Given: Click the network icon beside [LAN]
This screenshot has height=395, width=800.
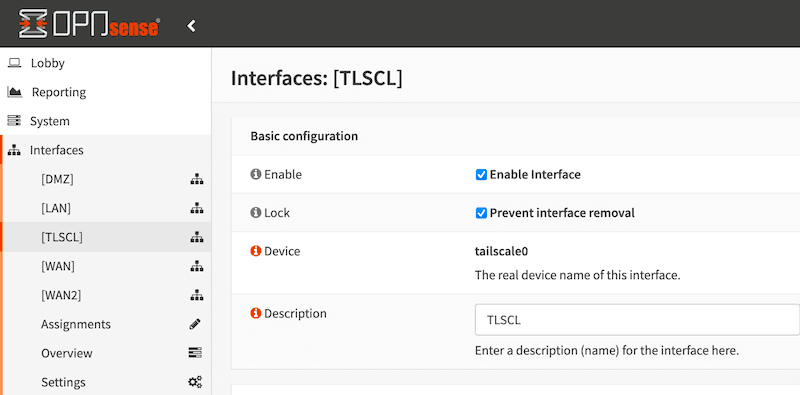Looking at the screenshot, I should [x=196, y=208].
